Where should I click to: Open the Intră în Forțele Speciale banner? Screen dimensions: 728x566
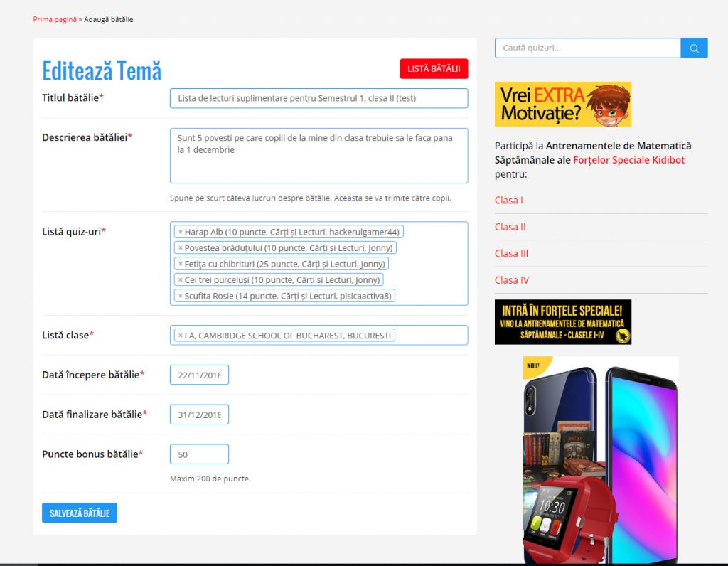[562, 322]
